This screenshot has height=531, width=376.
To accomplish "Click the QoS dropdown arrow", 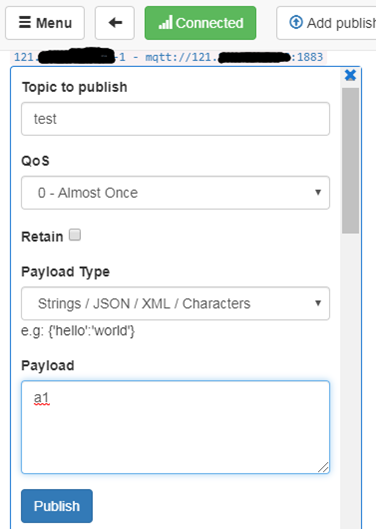I will [318, 192].
